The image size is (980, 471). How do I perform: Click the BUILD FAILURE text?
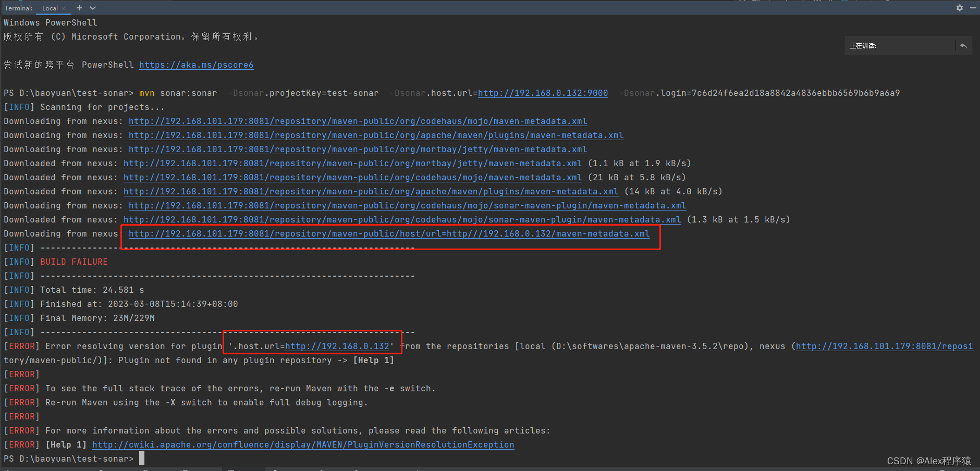coord(74,262)
